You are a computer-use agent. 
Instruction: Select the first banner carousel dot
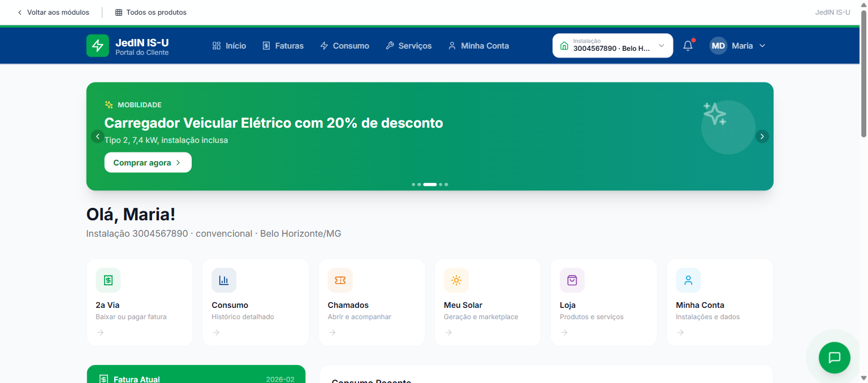click(x=413, y=184)
